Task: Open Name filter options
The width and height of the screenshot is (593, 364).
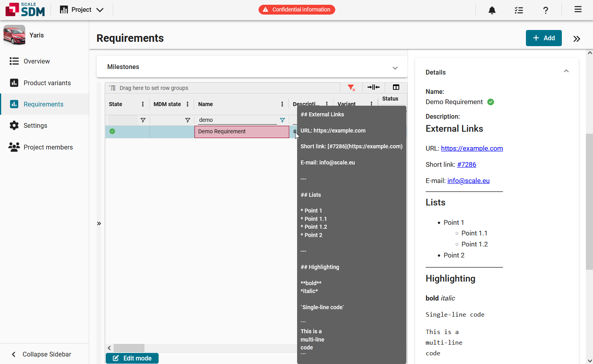Action: tap(282, 120)
